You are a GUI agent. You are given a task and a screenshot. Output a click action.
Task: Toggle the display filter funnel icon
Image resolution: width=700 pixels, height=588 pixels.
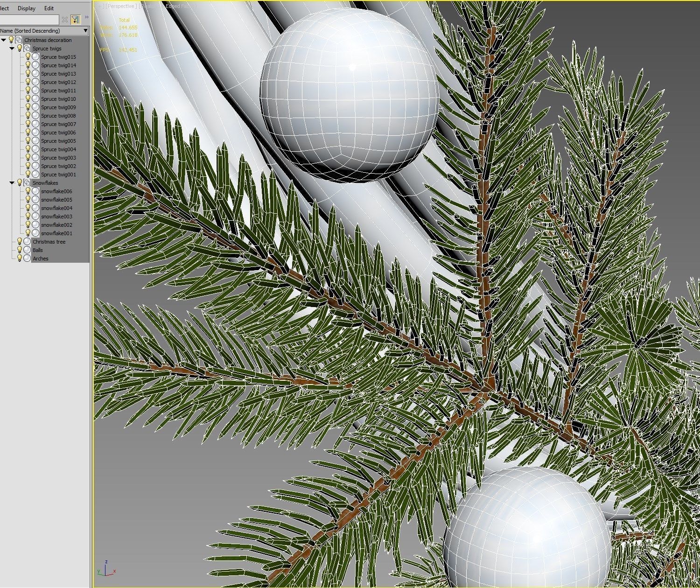pos(76,19)
